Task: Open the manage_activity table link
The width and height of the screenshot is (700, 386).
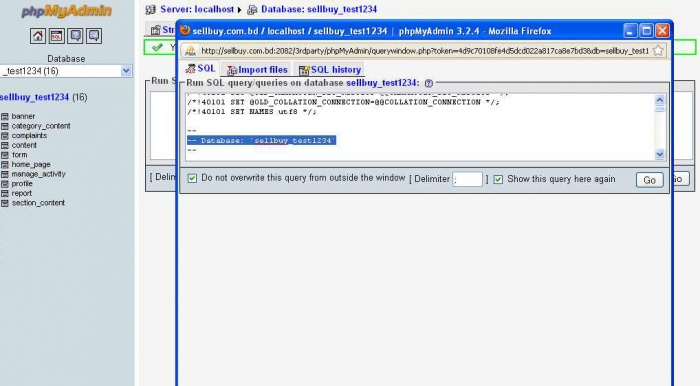Action: point(38,174)
